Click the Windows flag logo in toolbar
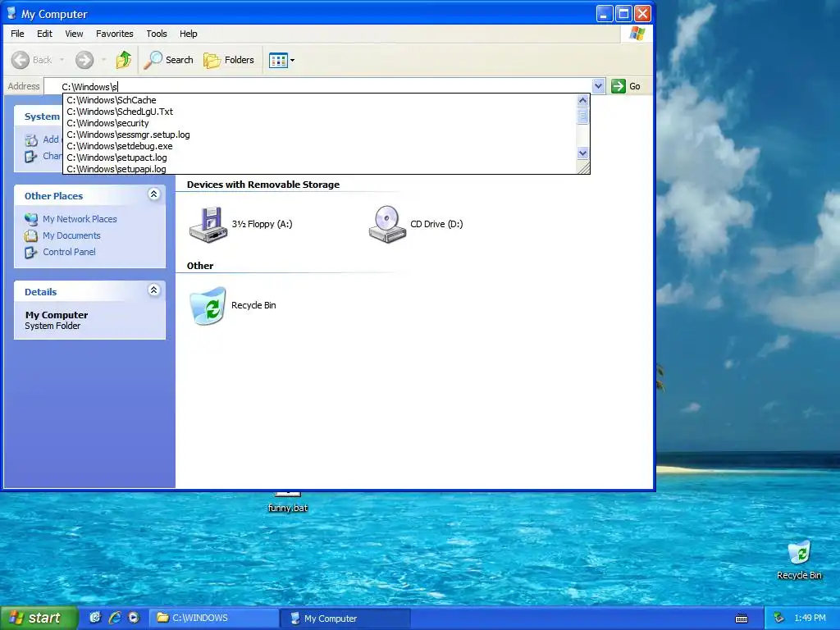This screenshot has height=630, width=840. tap(637, 33)
